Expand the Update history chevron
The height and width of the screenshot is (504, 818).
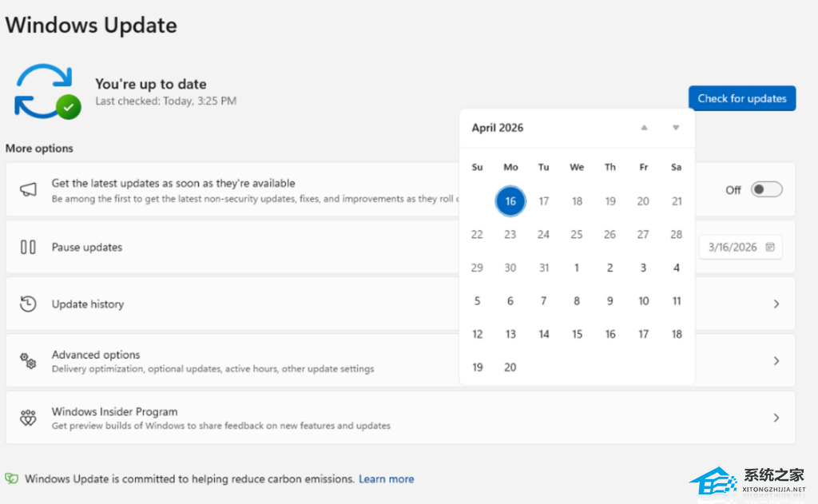[x=776, y=304]
